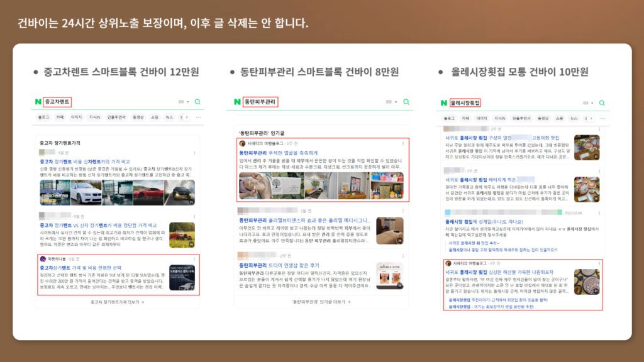Click the search magnifier in the 올레시장횟집 panel
The image size is (644, 362).
coord(602,102)
